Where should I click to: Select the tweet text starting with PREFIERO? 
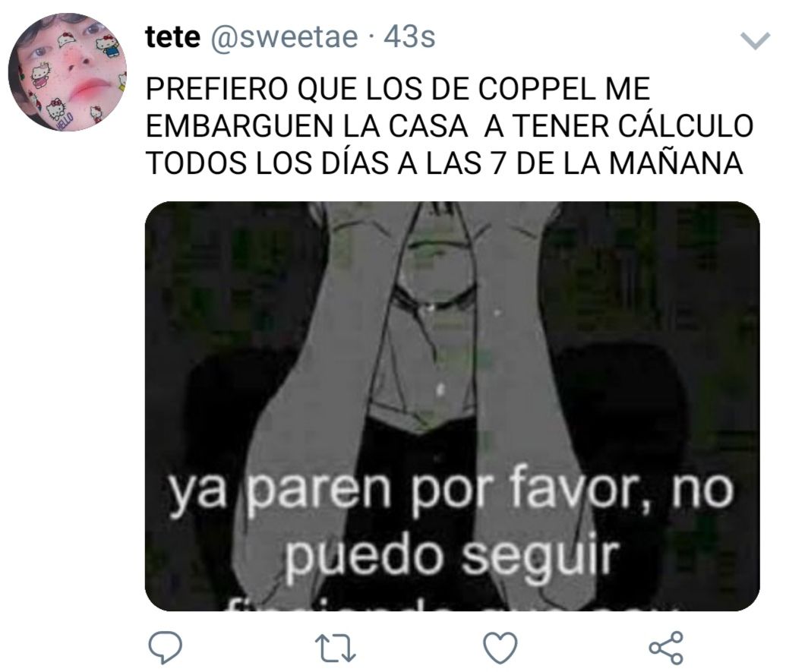click(x=450, y=126)
